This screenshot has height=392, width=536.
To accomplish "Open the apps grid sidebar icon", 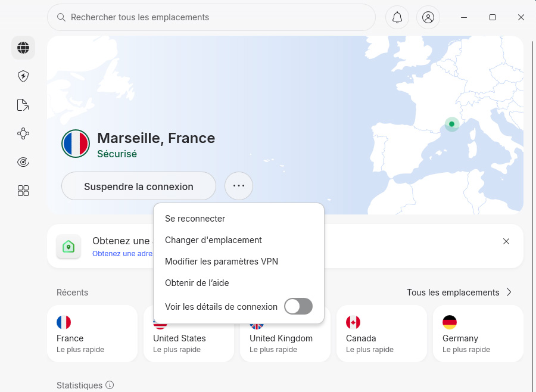I will [23, 191].
